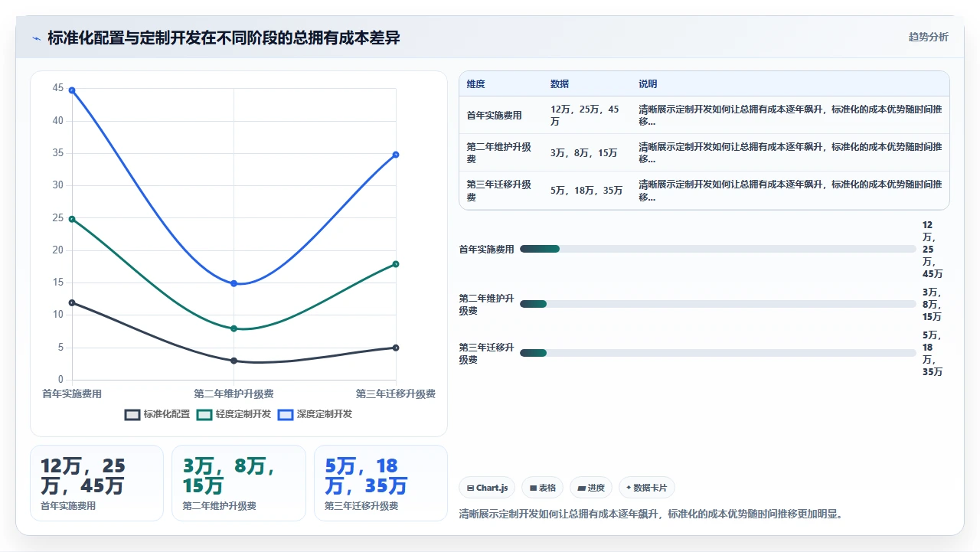Click the 第二年维护升级费 progress bar
Viewport: 980px width, 552px height.
pos(717,304)
